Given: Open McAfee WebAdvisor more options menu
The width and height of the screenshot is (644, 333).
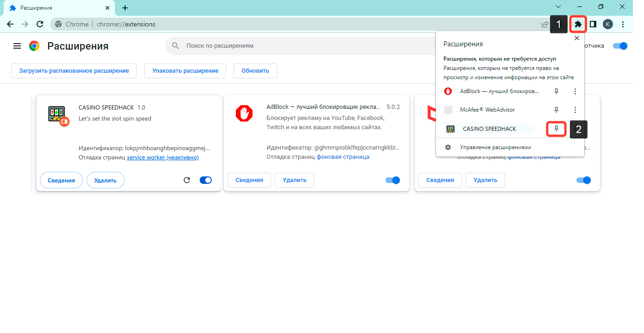Looking at the screenshot, I should (575, 110).
